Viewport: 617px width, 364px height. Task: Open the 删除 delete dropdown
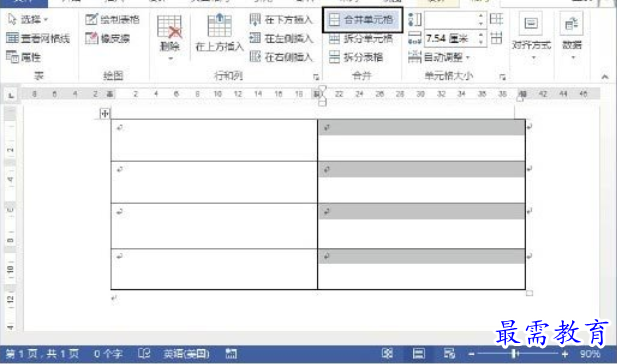(170, 38)
